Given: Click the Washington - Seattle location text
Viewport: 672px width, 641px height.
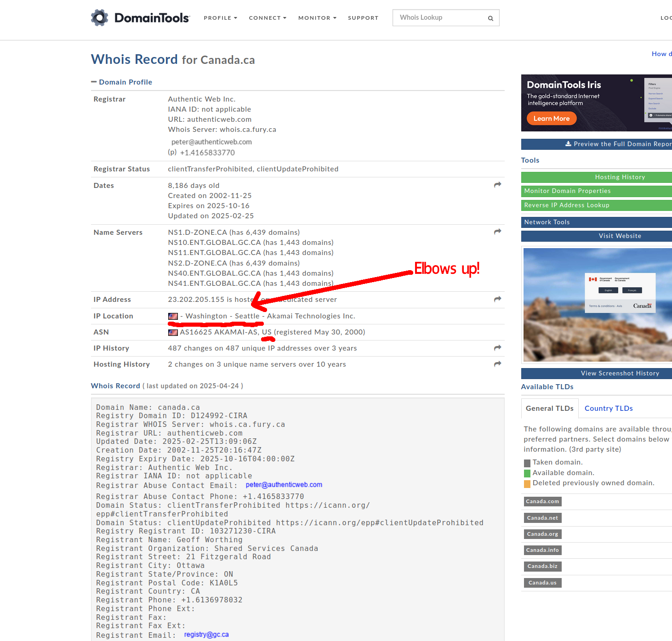Looking at the screenshot, I should click(x=222, y=316).
